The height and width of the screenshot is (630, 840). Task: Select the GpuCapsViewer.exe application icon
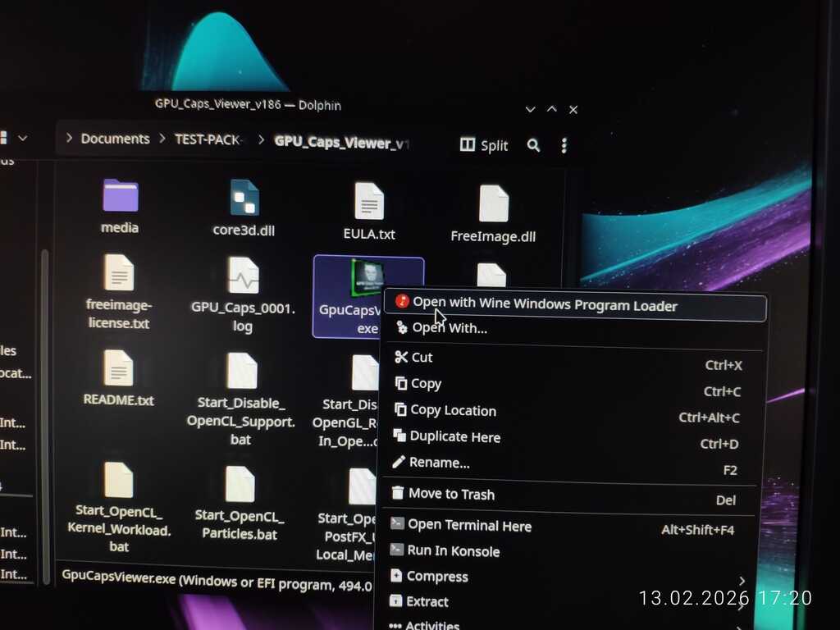tap(367, 277)
